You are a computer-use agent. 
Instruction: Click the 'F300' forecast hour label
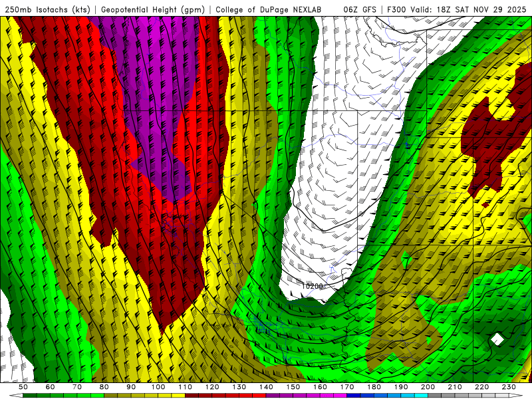click(x=398, y=10)
